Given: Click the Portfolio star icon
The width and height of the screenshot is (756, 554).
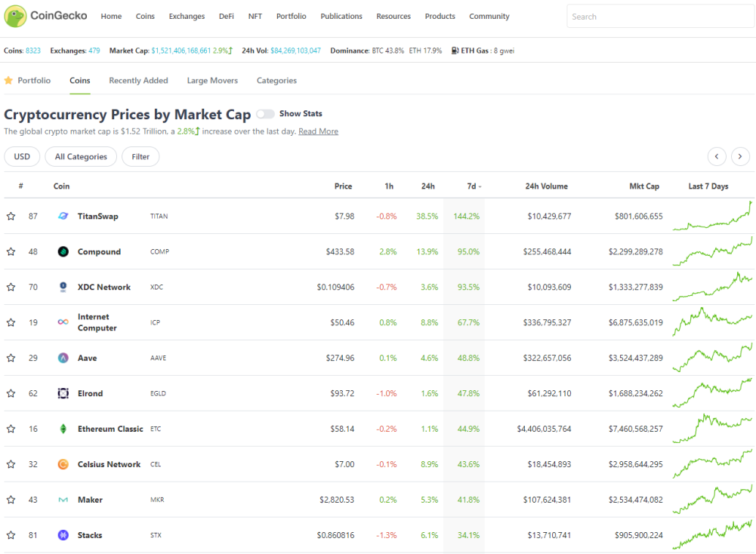Looking at the screenshot, I should (8, 81).
